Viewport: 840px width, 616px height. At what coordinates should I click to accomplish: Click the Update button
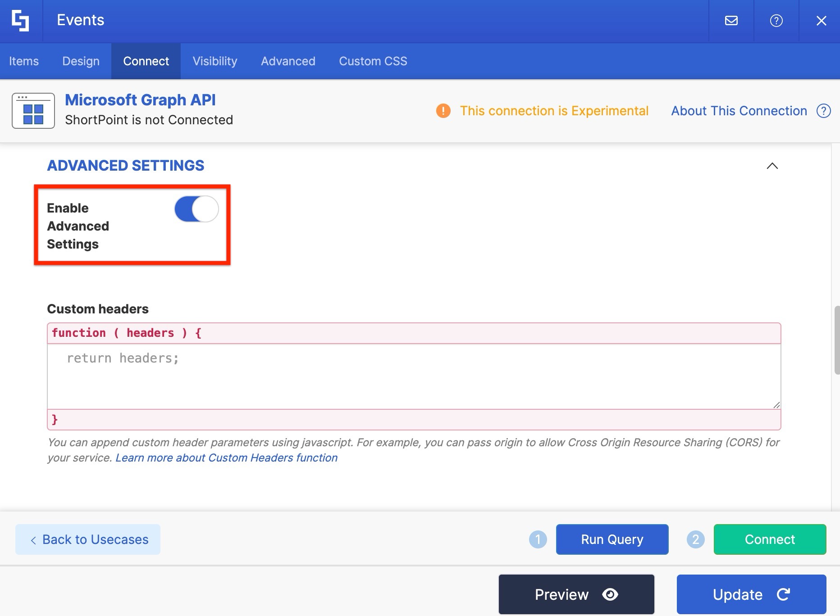point(751,594)
